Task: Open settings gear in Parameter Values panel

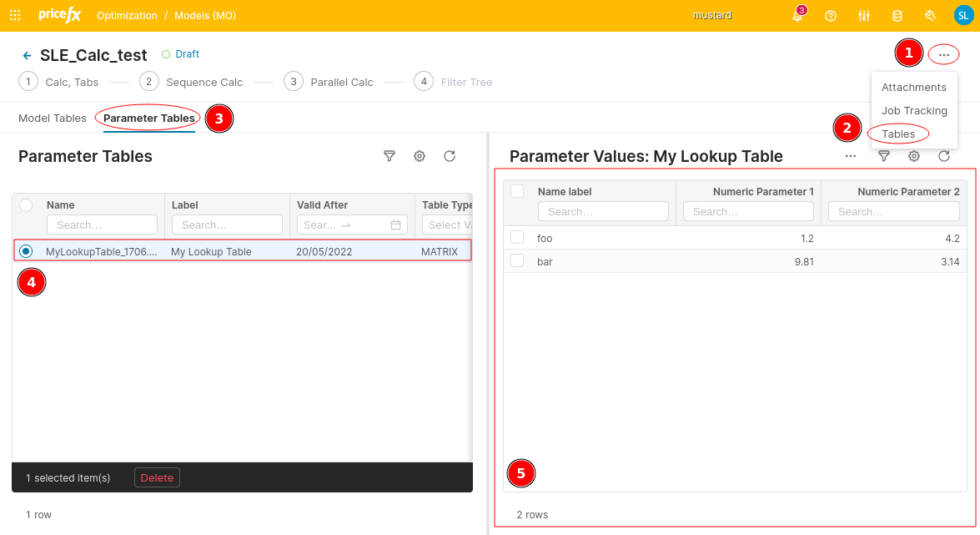Action: [x=914, y=156]
